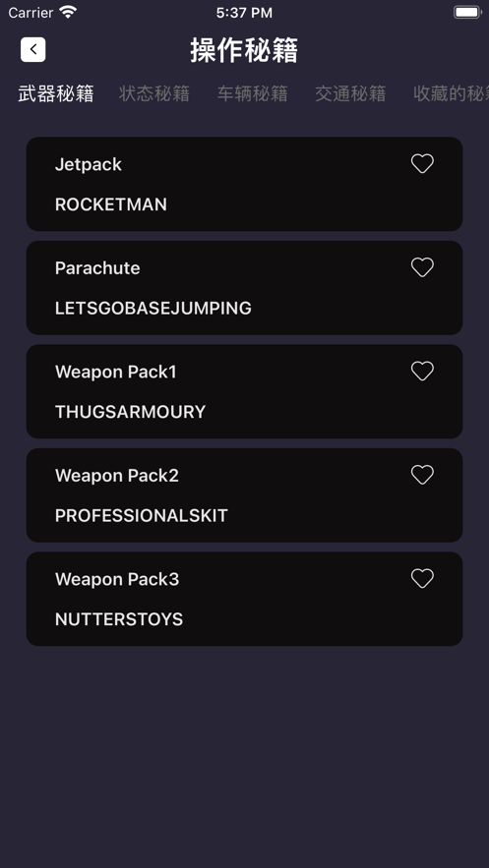Select the LETSGOBASEJUMPING cheat code

tap(153, 309)
